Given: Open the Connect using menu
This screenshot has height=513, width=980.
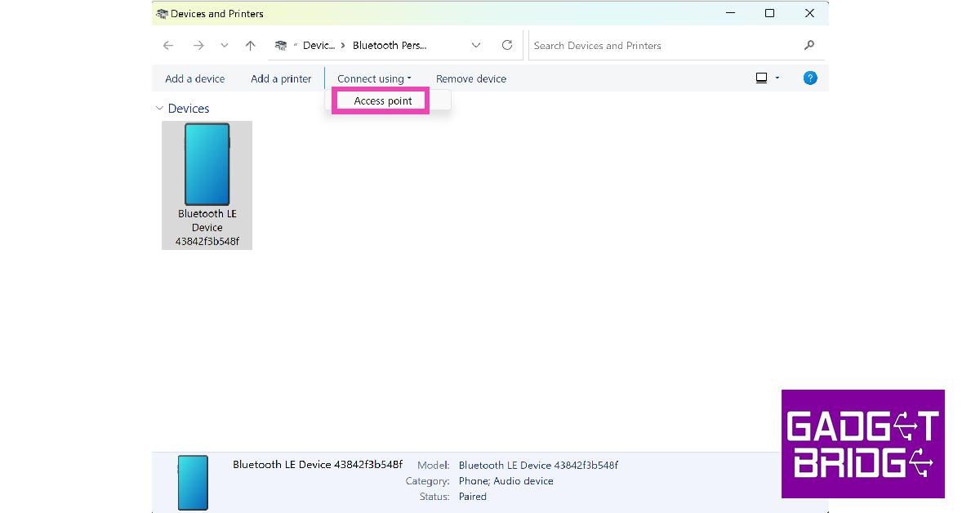Looking at the screenshot, I should pyautogui.click(x=374, y=79).
